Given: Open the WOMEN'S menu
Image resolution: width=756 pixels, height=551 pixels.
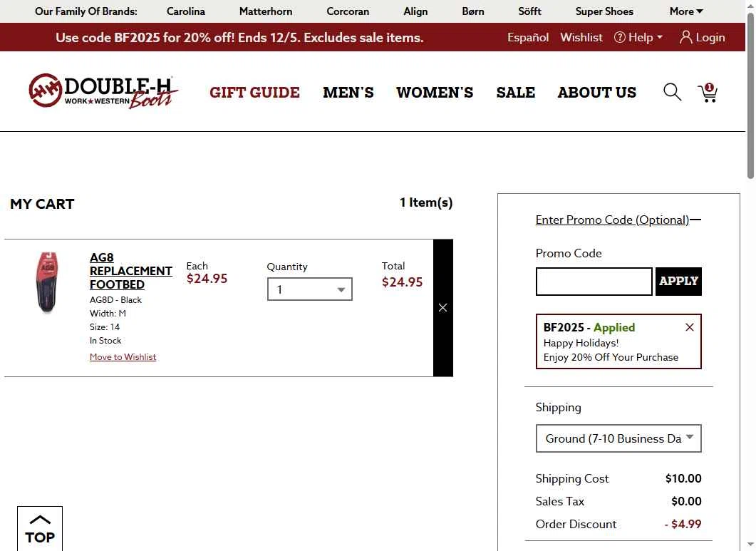Looking at the screenshot, I should pyautogui.click(x=435, y=92).
